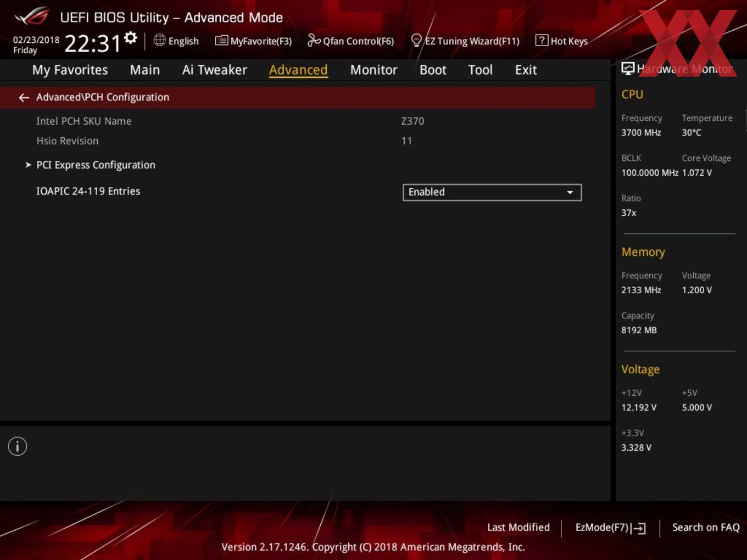Click the info icon in help area
747x560 pixels.
point(18,446)
